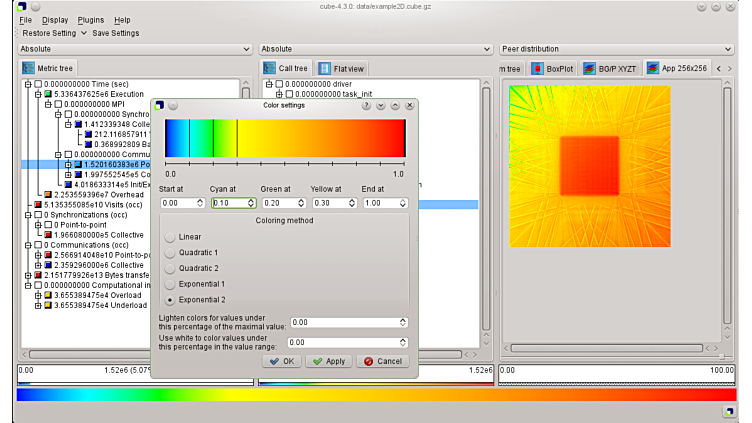Open the Plugins menu
Image resolution: width=752 pixels, height=423 pixels.
pyautogui.click(x=90, y=20)
